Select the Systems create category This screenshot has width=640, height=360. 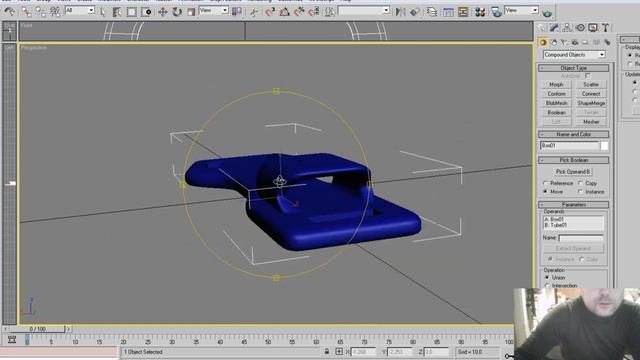pyautogui.click(x=607, y=42)
